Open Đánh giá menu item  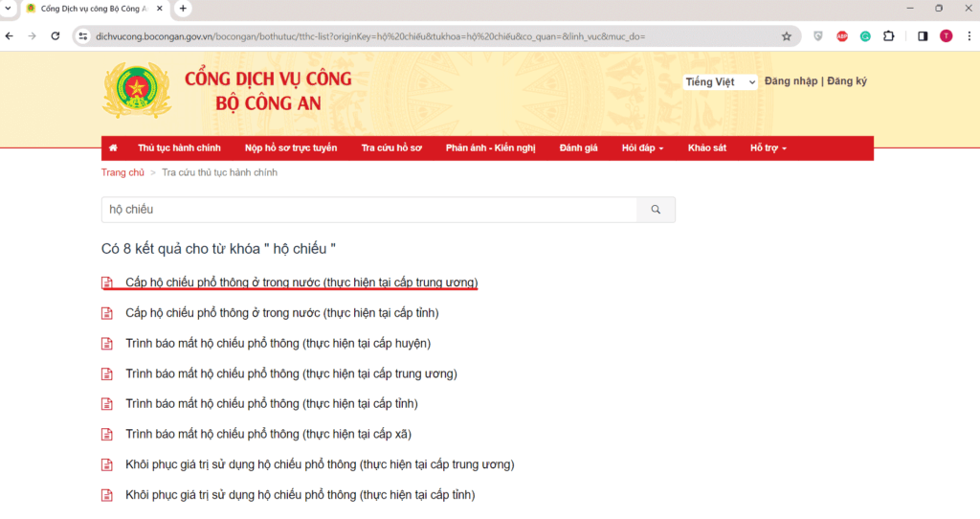tap(578, 148)
